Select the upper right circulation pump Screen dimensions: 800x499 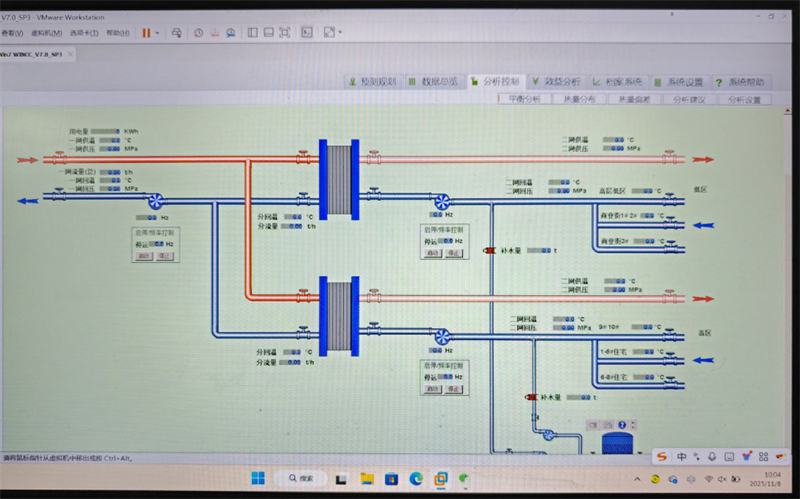click(x=441, y=202)
